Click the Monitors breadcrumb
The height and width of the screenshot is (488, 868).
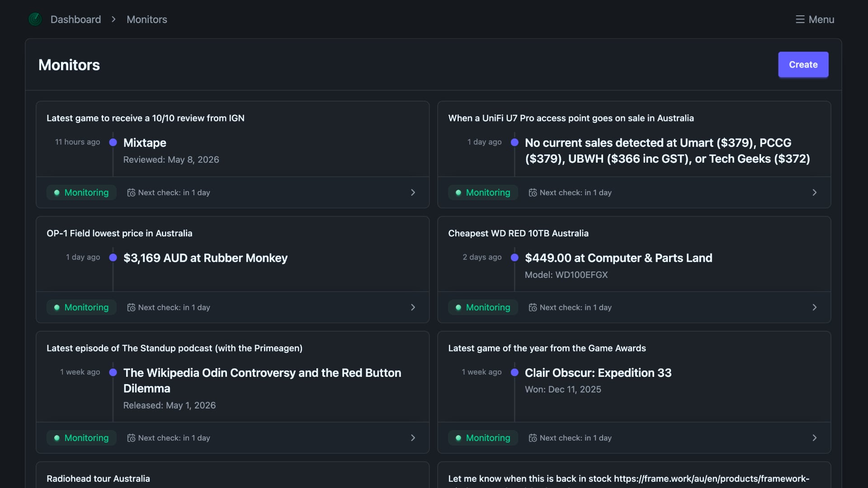click(147, 19)
